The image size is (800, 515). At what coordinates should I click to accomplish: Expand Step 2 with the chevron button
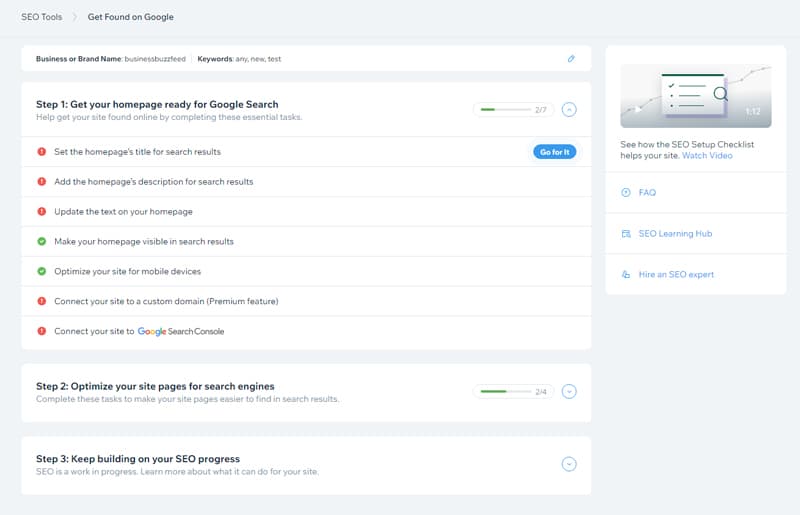pyautogui.click(x=569, y=391)
